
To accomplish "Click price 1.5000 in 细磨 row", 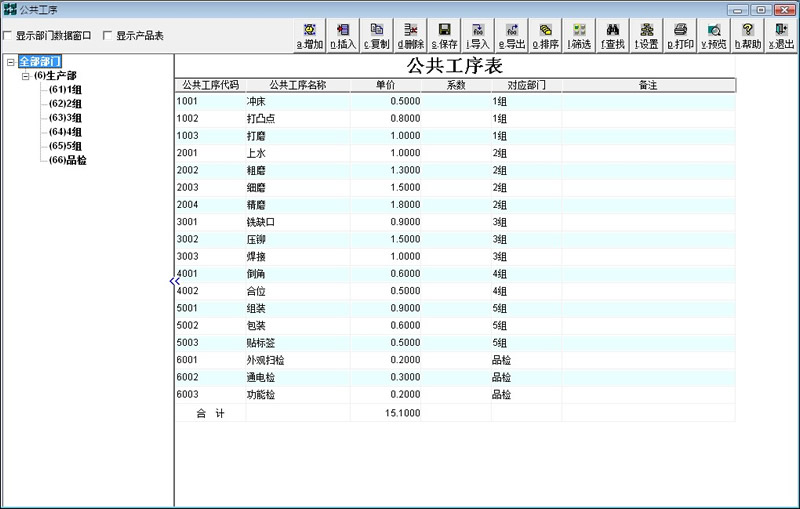I will [x=386, y=188].
